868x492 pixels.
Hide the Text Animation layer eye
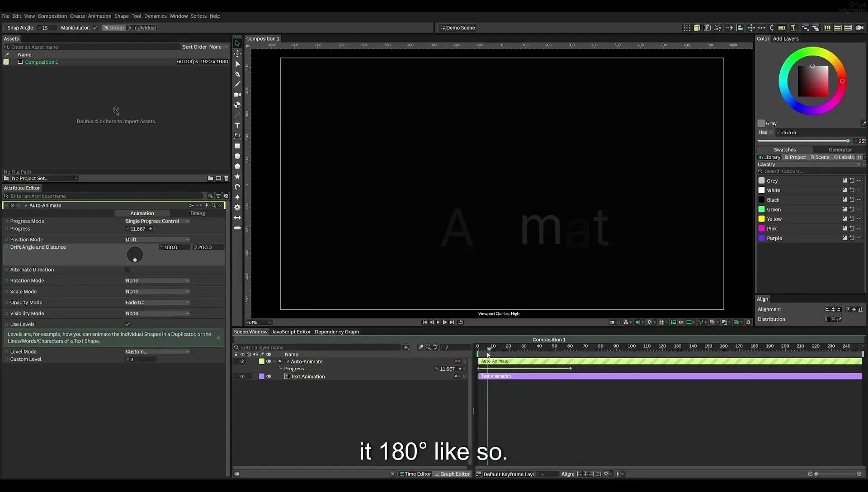click(242, 376)
